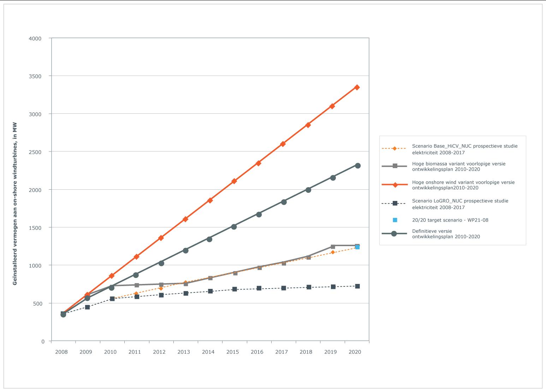Click the blue 20/20 target data point at 2020
The height and width of the screenshot is (392, 546).
[357, 247]
